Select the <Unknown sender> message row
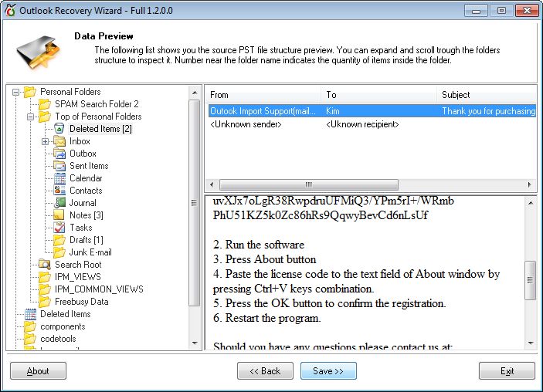Screen dimensions: 543x392 (x=372, y=124)
